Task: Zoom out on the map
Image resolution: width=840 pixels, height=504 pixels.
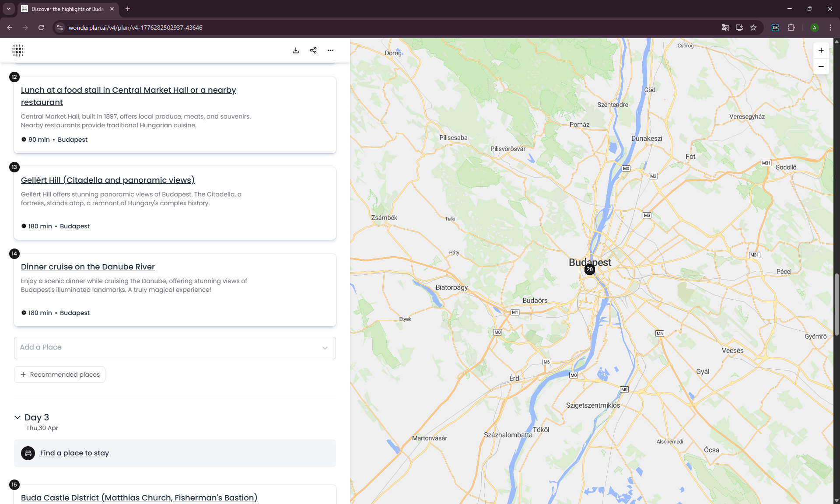Action: point(821,66)
